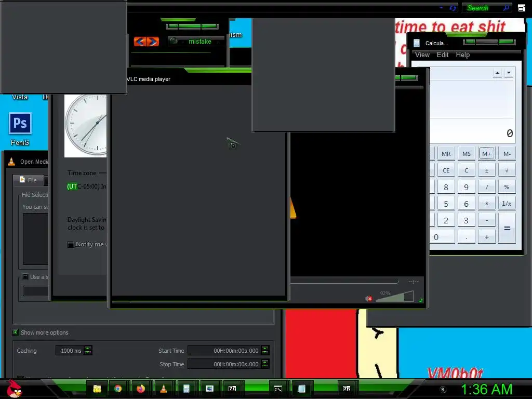532x399 pixels.
Task: Click the 1:36 AM taskbar clock
Action: [x=486, y=390]
